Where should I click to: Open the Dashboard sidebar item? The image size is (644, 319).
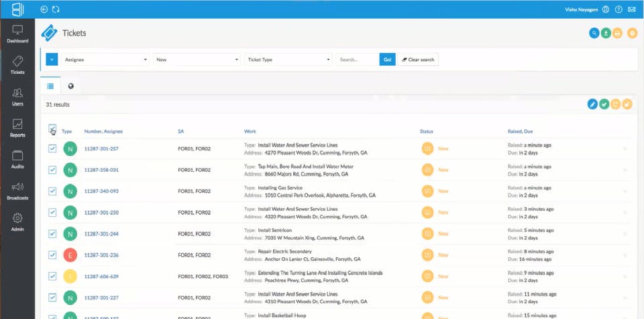click(x=17, y=34)
